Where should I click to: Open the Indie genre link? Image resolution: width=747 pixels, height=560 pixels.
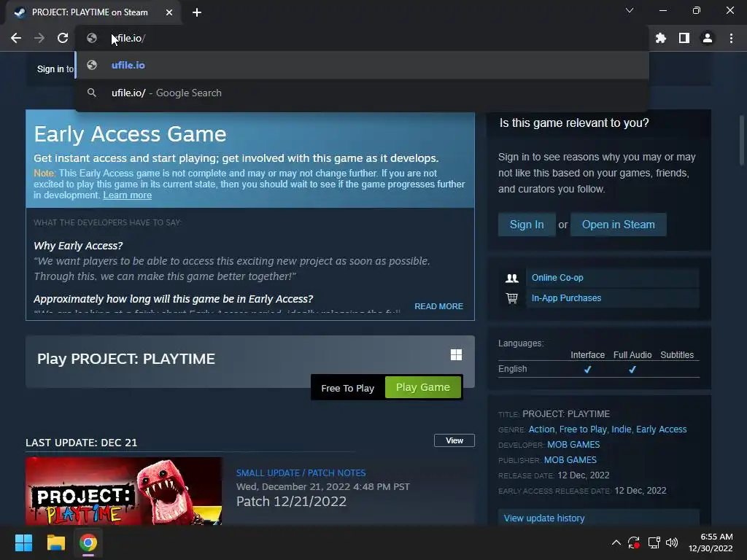tap(622, 429)
